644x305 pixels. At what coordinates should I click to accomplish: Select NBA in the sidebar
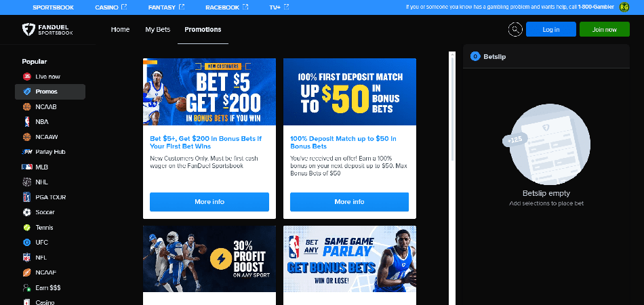pos(36,122)
